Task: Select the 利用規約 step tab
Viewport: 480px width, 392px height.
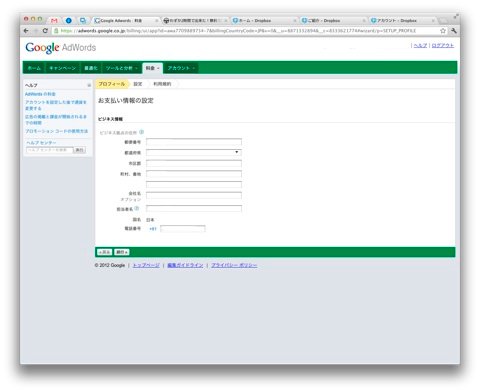Action: (x=162, y=84)
